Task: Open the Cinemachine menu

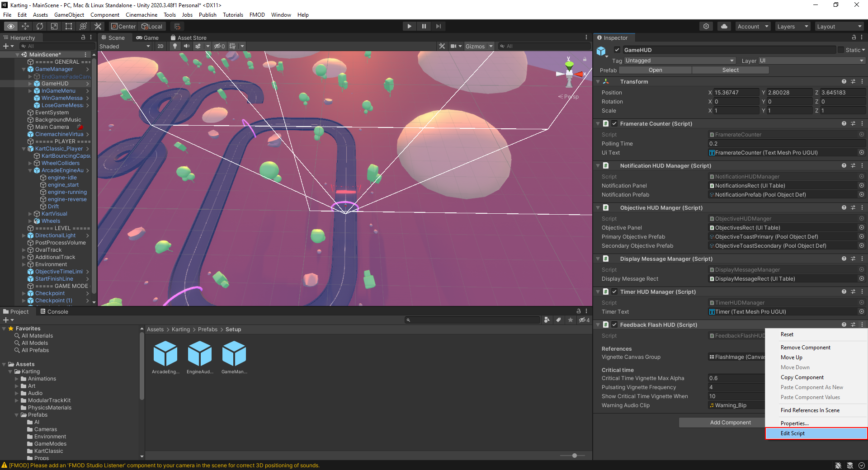Action: tap(142, 15)
